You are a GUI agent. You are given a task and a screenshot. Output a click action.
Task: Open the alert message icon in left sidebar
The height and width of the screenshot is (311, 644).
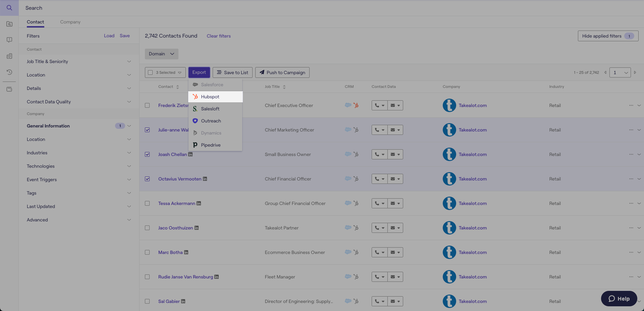9,40
